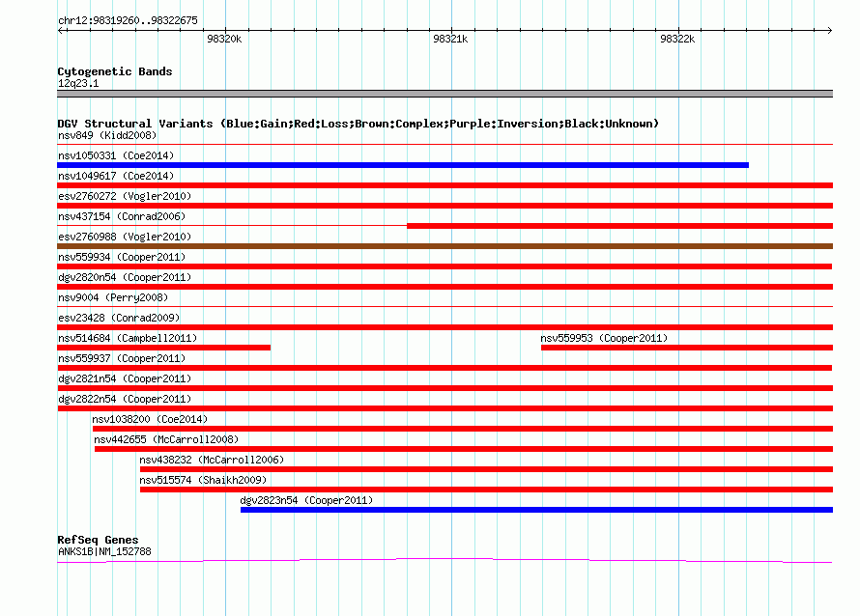Image resolution: width=860 pixels, height=616 pixels.
Task: Click the red dgv2822n54 loss bar
Action: coord(444,408)
